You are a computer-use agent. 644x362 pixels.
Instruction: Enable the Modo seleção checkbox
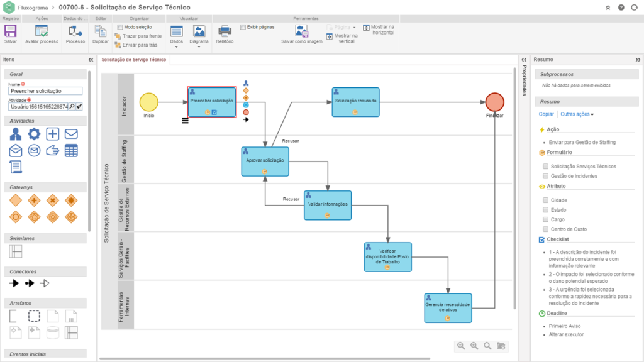click(119, 28)
